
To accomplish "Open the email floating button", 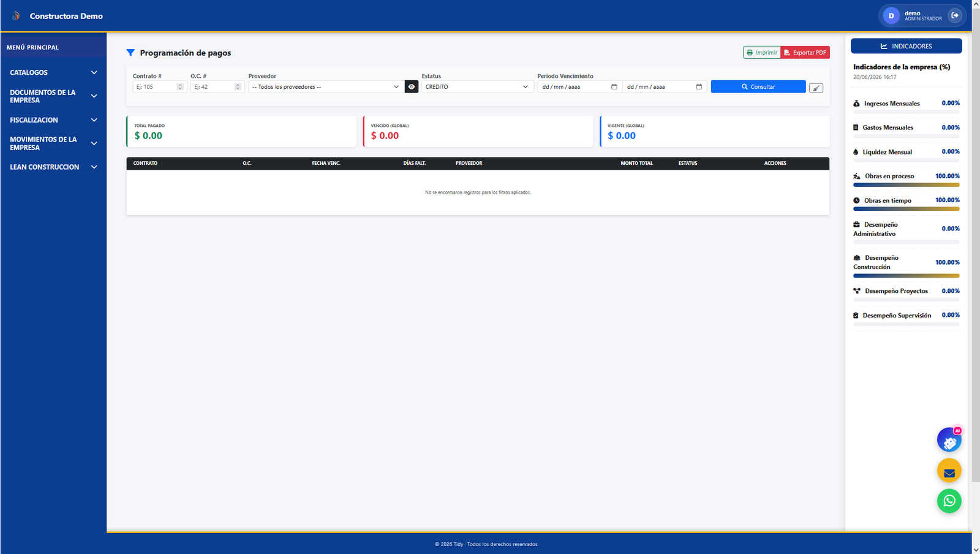I will click(949, 471).
